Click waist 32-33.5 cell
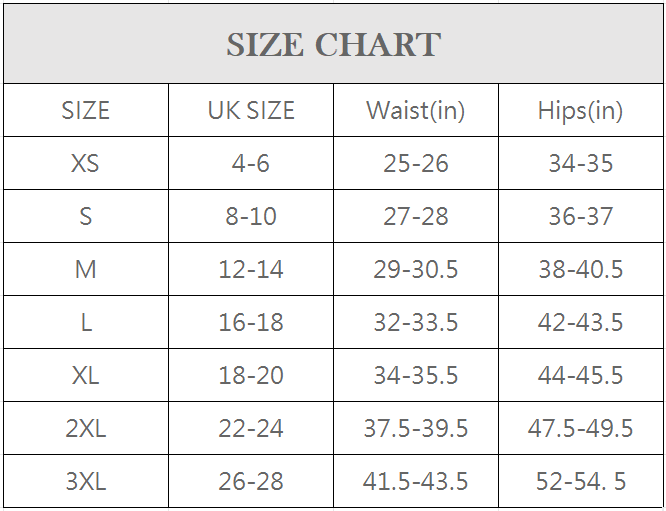 click(416, 322)
